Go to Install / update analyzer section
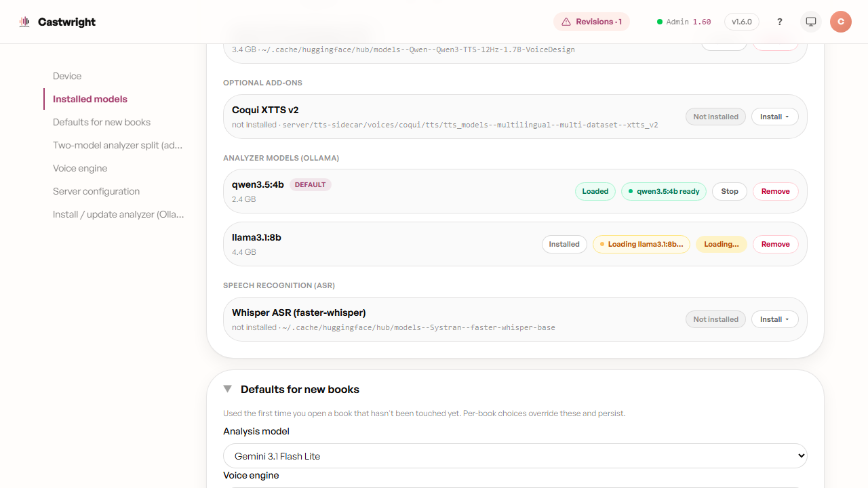The width and height of the screenshot is (868, 488). pos(119,214)
